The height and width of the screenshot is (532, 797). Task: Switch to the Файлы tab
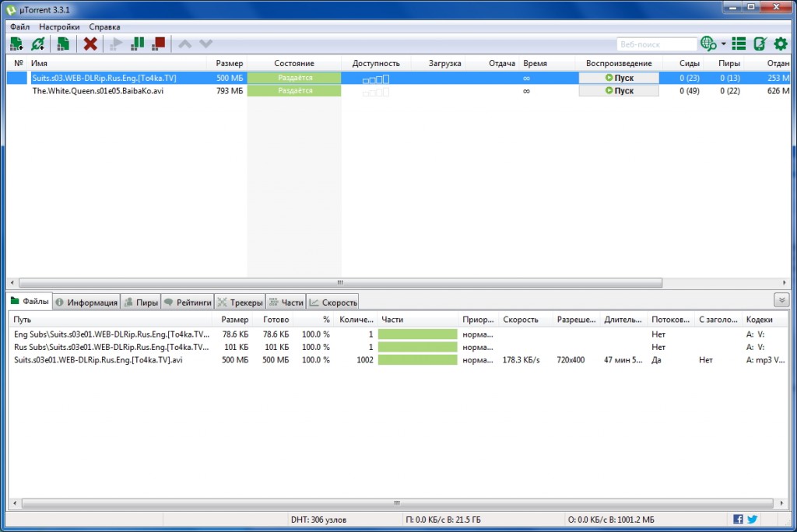[30, 301]
